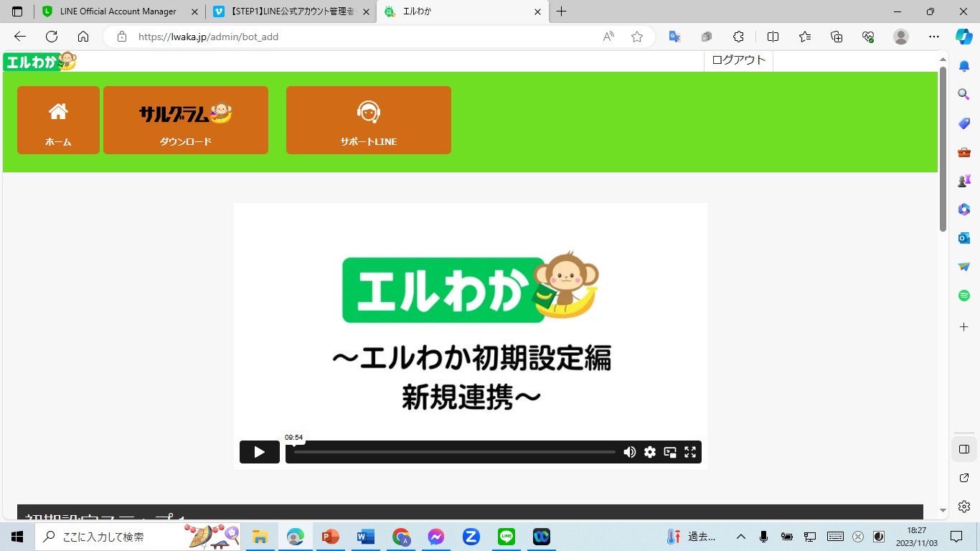Show hidden tray icons chevron

click(x=741, y=537)
